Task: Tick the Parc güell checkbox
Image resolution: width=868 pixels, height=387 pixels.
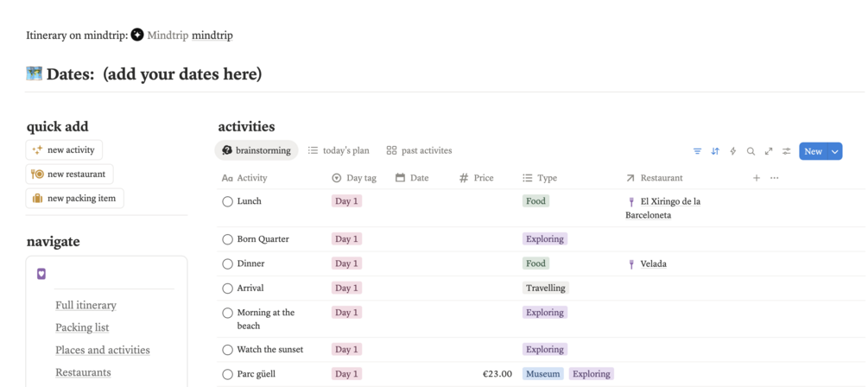Action: click(227, 374)
